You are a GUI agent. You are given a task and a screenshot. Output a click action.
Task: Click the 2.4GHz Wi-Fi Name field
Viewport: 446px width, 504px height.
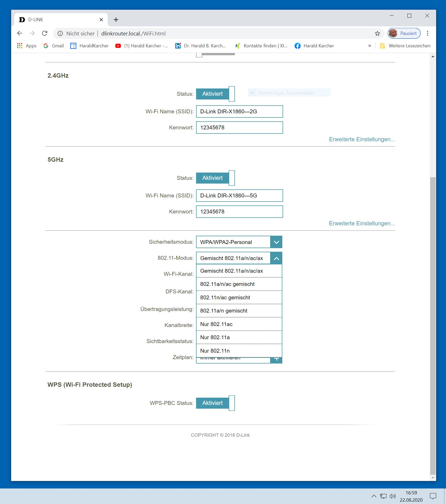click(x=239, y=112)
